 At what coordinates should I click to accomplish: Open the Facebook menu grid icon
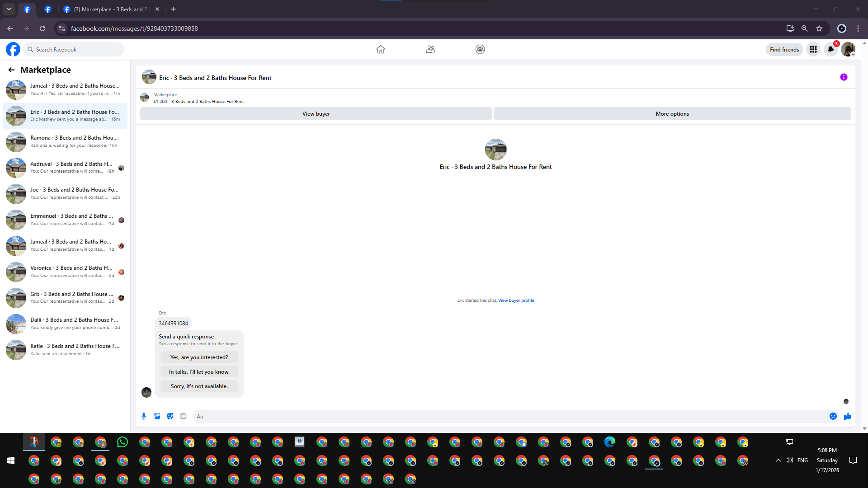(x=813, y=49)
